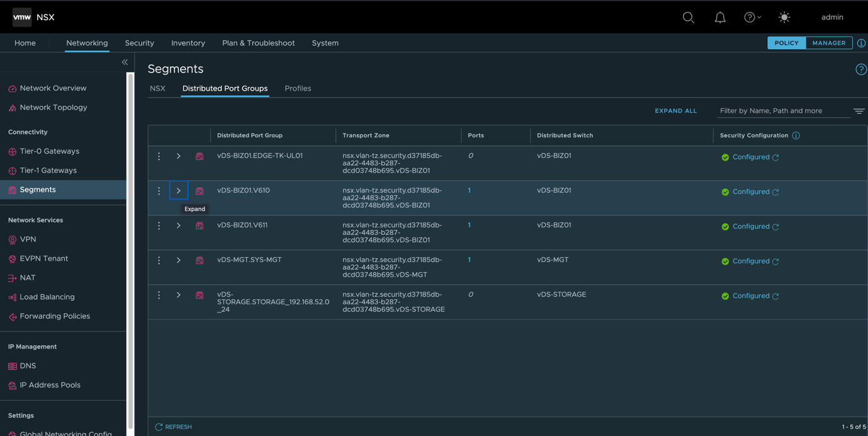Open NAT in sidebar
Viewport: 868px width, 436px height.
tap(27, 278)
